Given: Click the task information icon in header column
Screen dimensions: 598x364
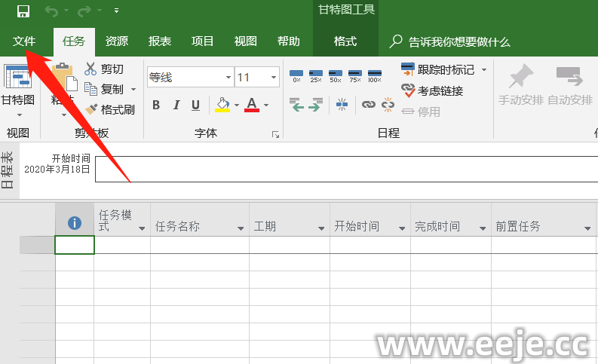Looking at the screenshot, I should point(75,223).
